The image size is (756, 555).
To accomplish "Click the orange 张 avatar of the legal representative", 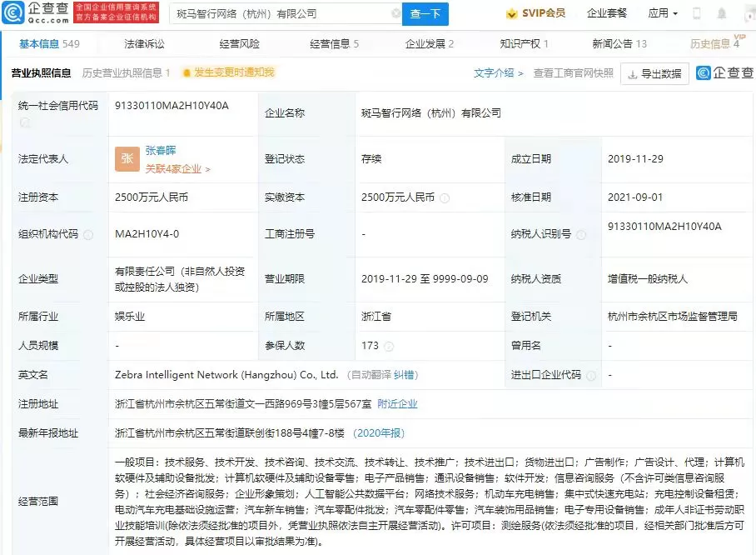I will pos(127,159).
